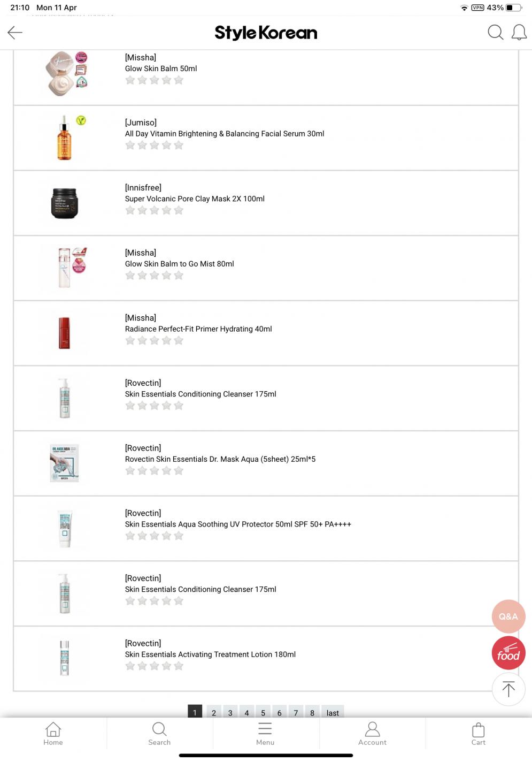
Task: Tap the scroll-to-top arrow button
Action: [508, 689]
